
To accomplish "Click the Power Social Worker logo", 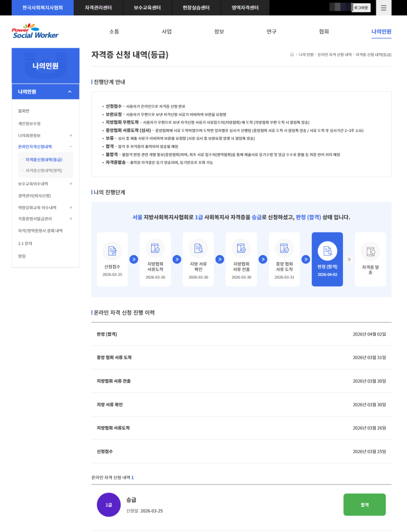I will pyautogui.click(x=35, y=31).
